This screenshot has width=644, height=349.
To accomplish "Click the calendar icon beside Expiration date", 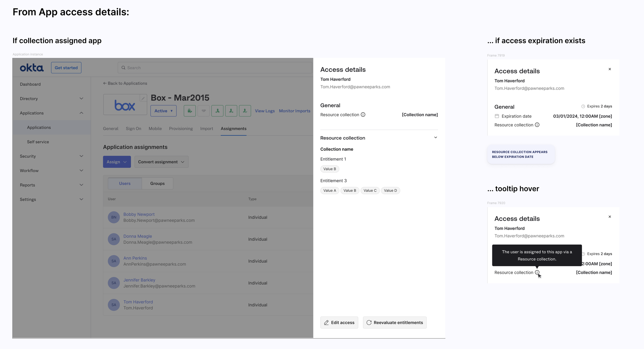I will click(x=497, y=116).
